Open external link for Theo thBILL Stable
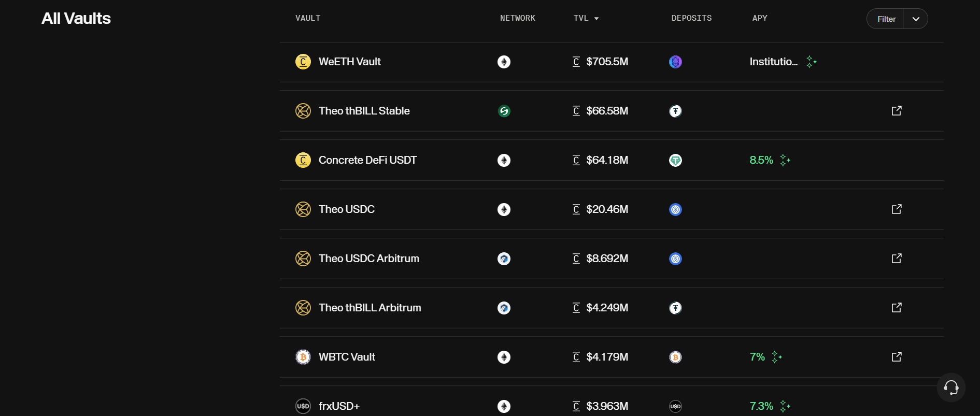980x416 pixels. pyautogui.click(x=897, y=111)
